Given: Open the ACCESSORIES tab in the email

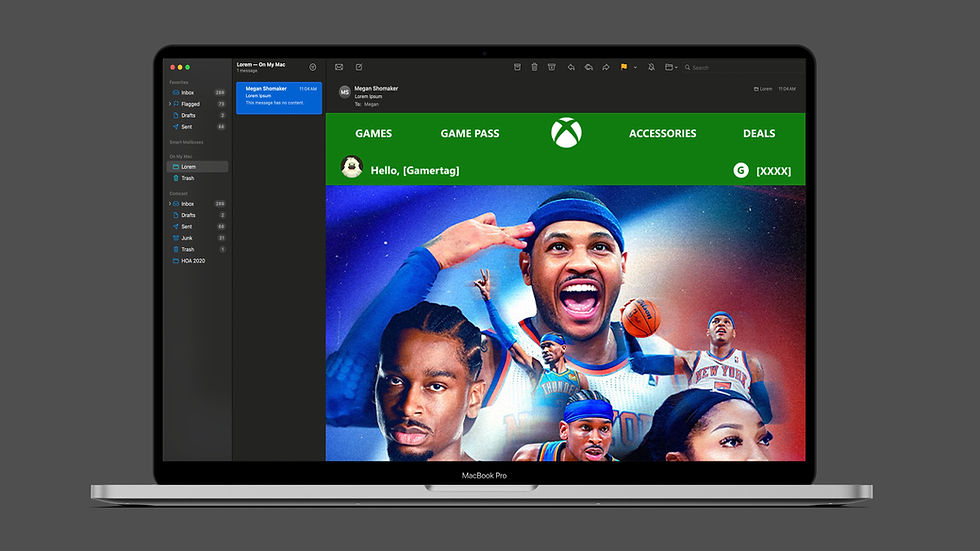Looking at the screenshot, I should (662, 133).
